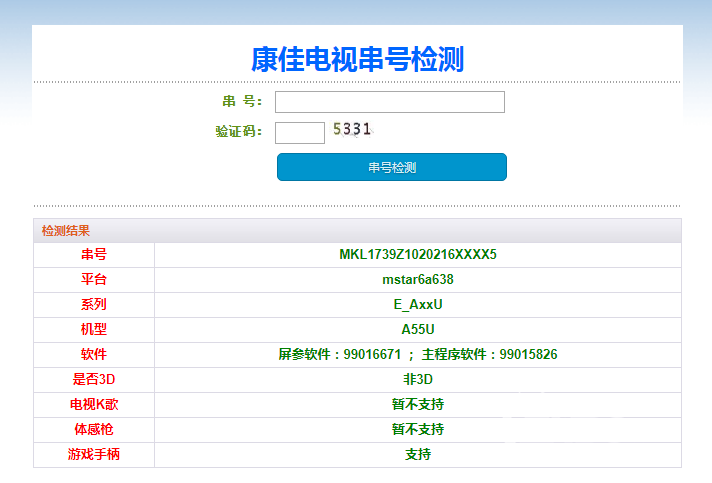
Task: Select 暂不支持 in the 电视K歌 row
Action: pyautogui.click(x=418, y=404)
